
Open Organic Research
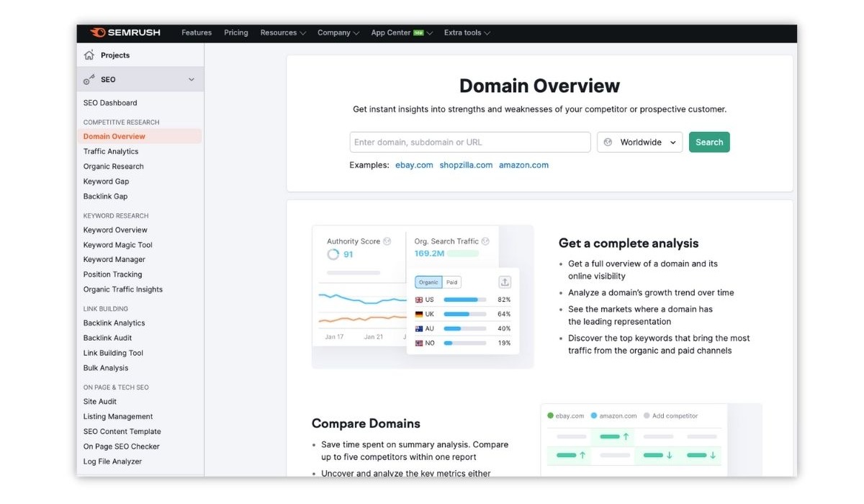114,166
